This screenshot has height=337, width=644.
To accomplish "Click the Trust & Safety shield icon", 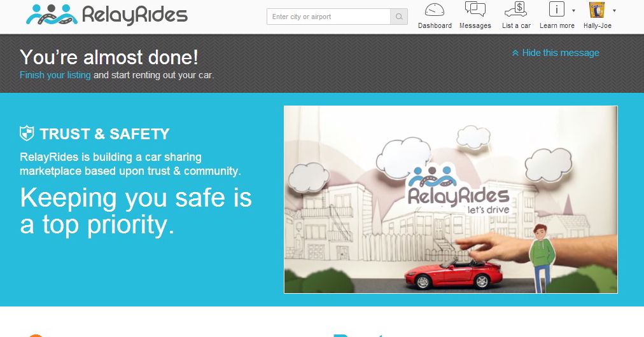I will 27,134.
